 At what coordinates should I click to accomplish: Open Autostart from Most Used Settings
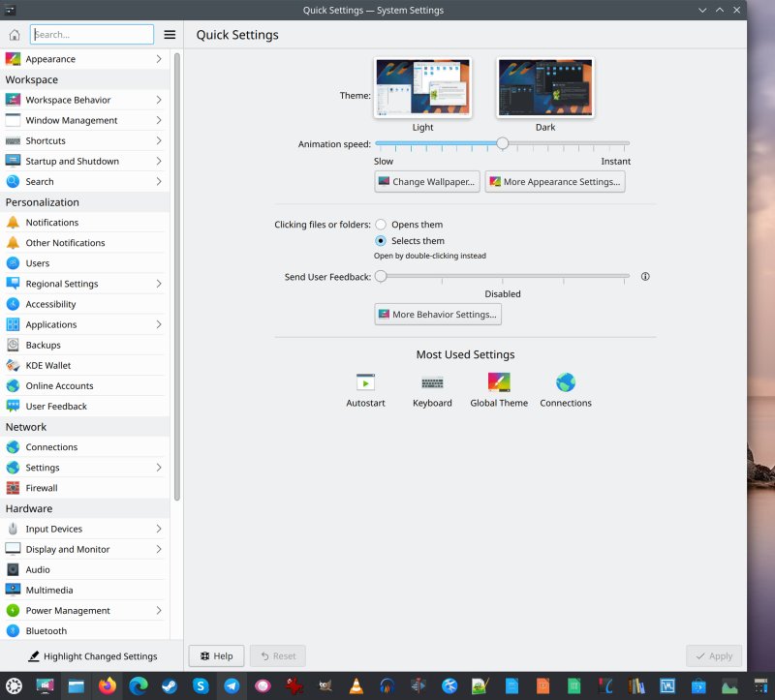click(365, 388)
